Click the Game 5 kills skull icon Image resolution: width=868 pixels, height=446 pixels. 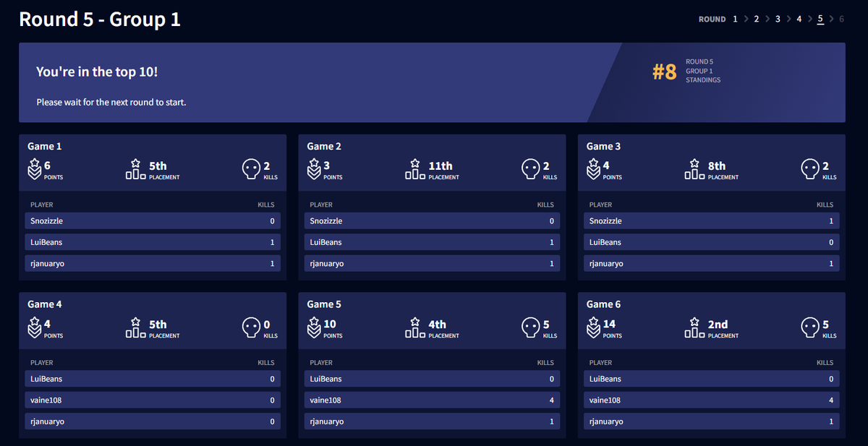(530, 328)
